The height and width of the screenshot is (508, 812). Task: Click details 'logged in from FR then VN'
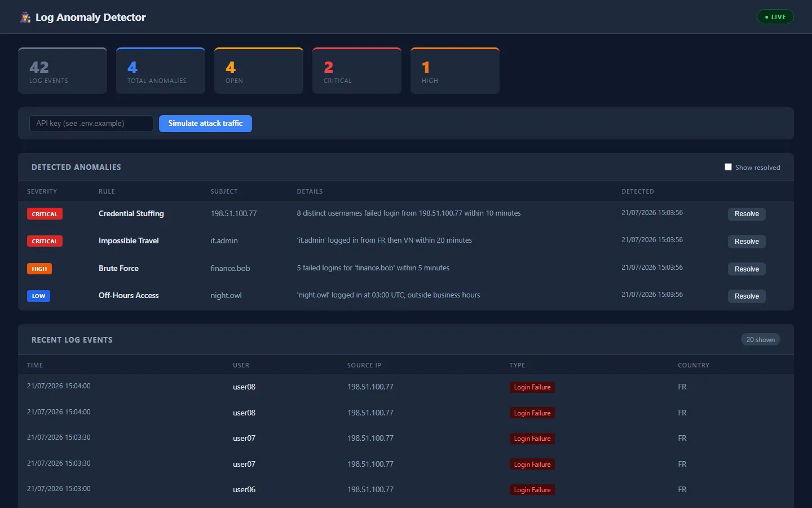(385, 240)
